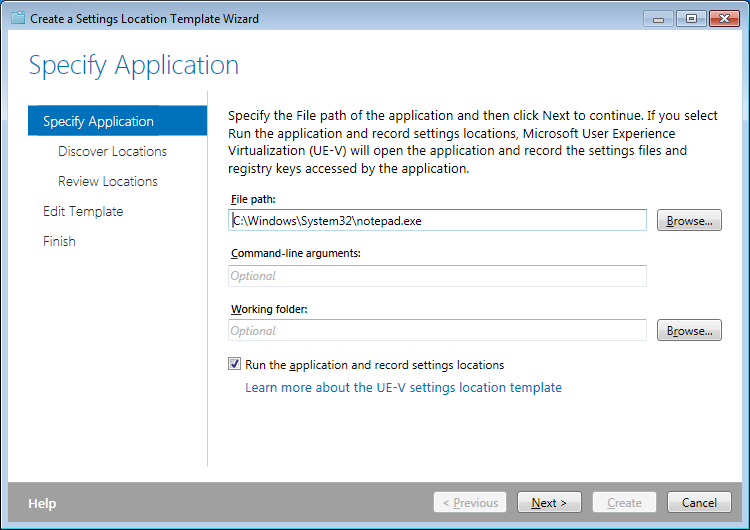Image resolution: width=750 pixels, height=530 pixels.
Task: Go to Discover Locations step
Action: coord(112,151)
